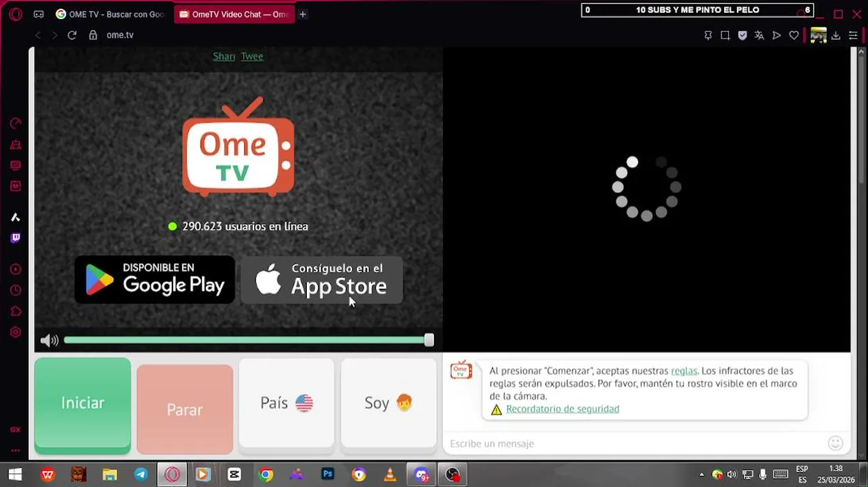Click the App Store badge

tap(322, 279)
